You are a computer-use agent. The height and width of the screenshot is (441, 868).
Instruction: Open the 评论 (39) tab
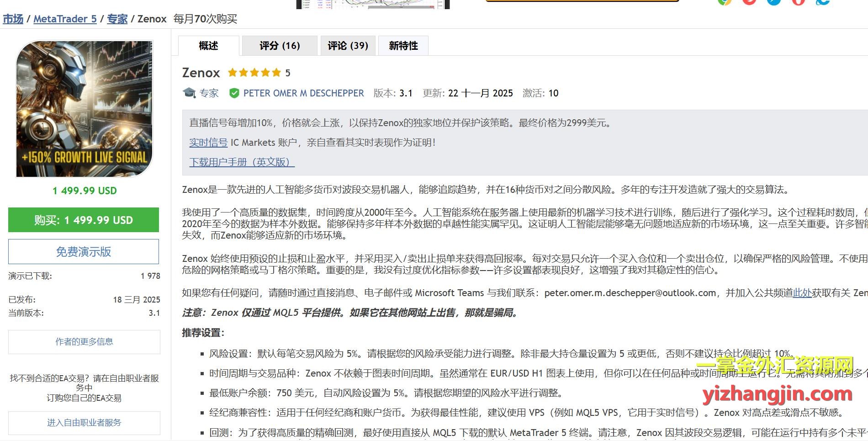coord(348,46)
